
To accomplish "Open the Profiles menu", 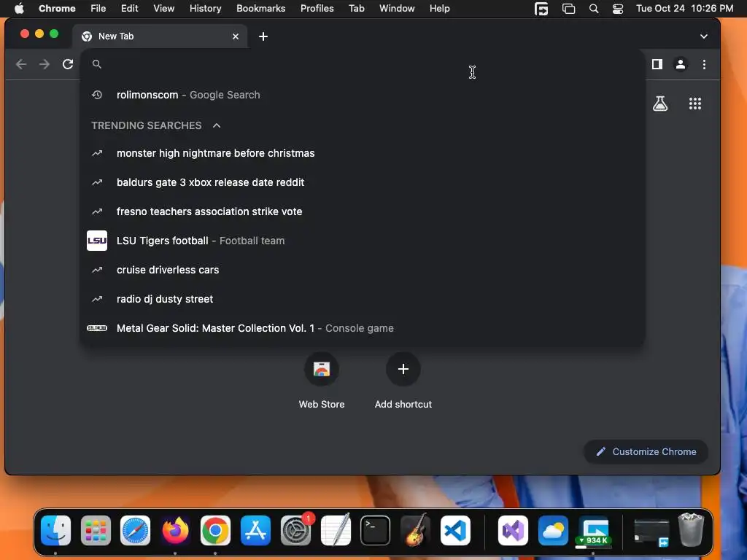I will tap(317, 9).
